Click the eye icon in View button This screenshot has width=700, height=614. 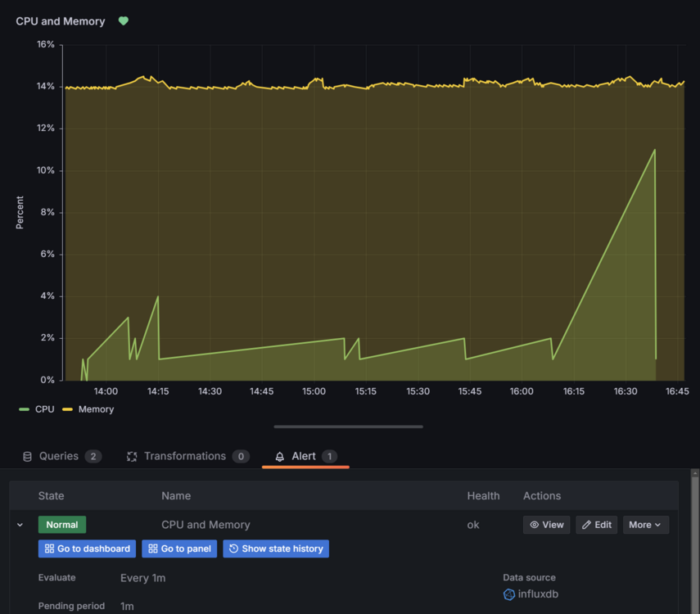click(534, 525)
